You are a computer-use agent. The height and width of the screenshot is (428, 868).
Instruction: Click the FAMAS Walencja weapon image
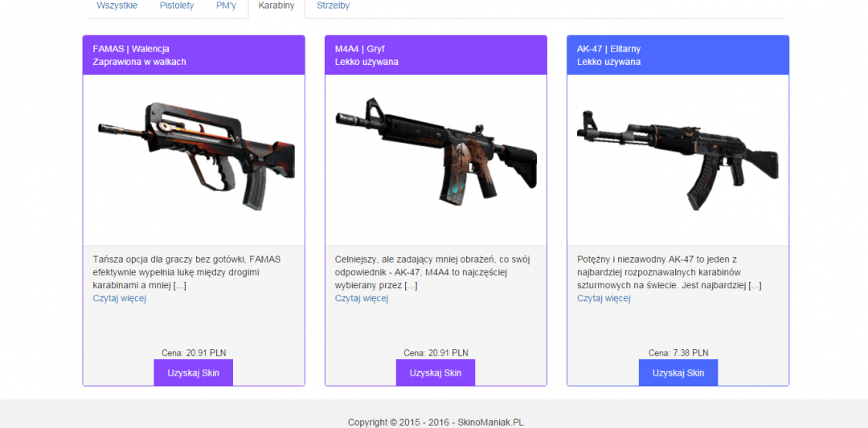[x=197, y=156]
